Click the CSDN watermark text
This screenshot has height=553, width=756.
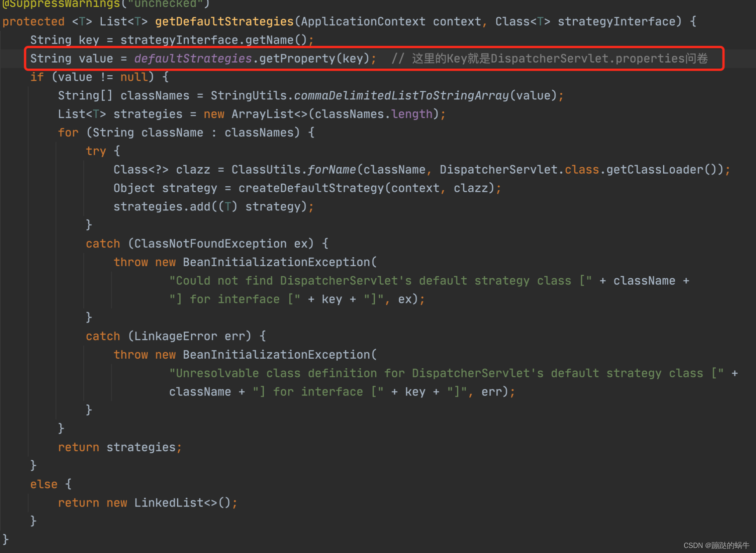click(716, 545)
